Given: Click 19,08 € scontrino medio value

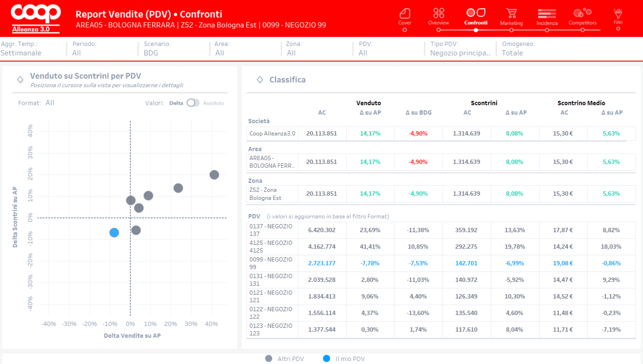Looking at the screenshot, I should coord(563,263).
